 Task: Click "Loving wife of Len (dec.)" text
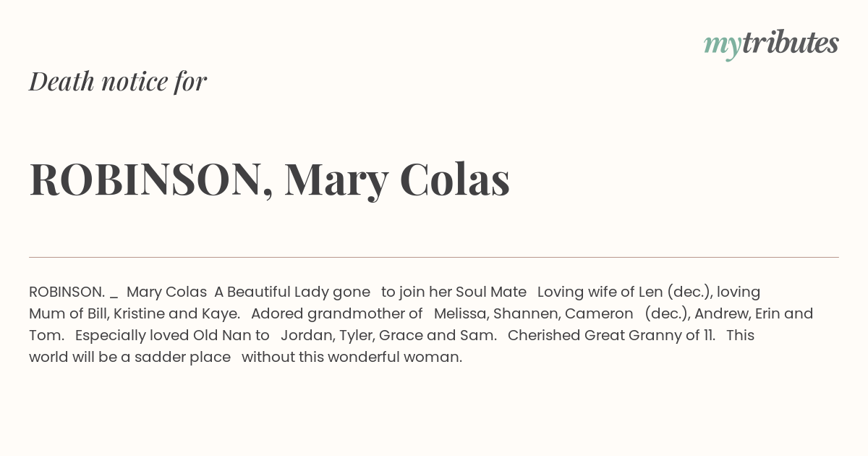click(x=624, y=292)
